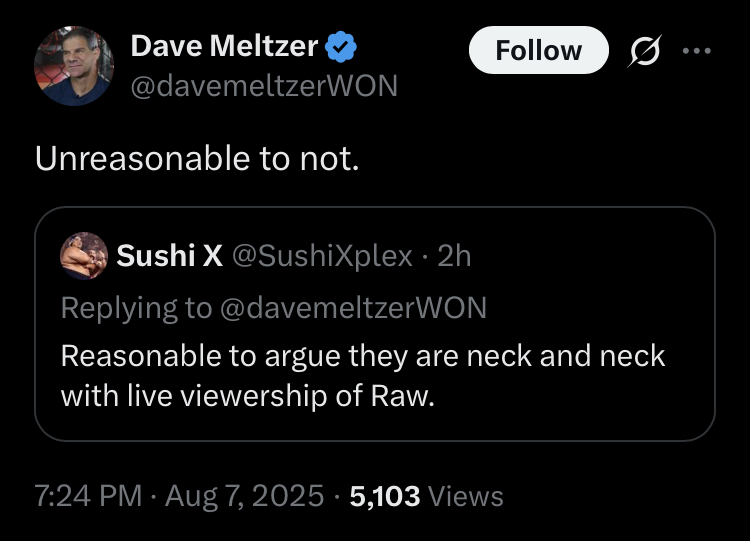Open quoted tweet text about Raw viewership

pyautogui.click(x=362, y=375)
